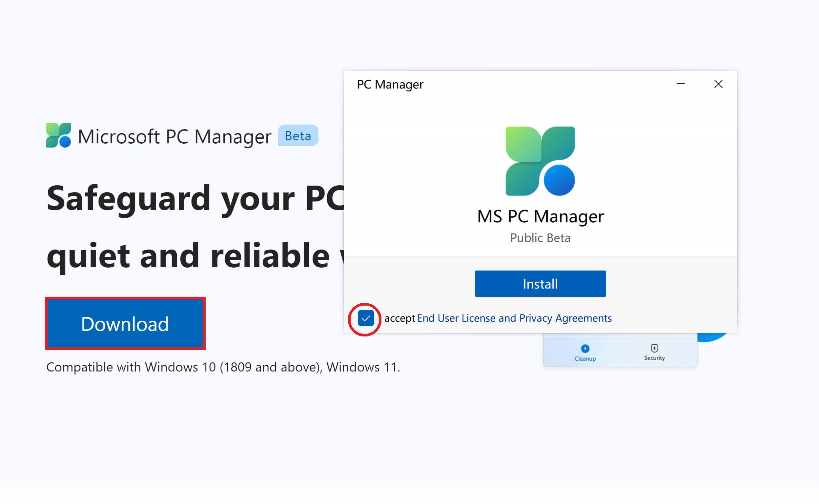819x504 pixels.
Task: Click the large MS PC Manager logo
Action: pyautogui.click(x=540, y=161)
